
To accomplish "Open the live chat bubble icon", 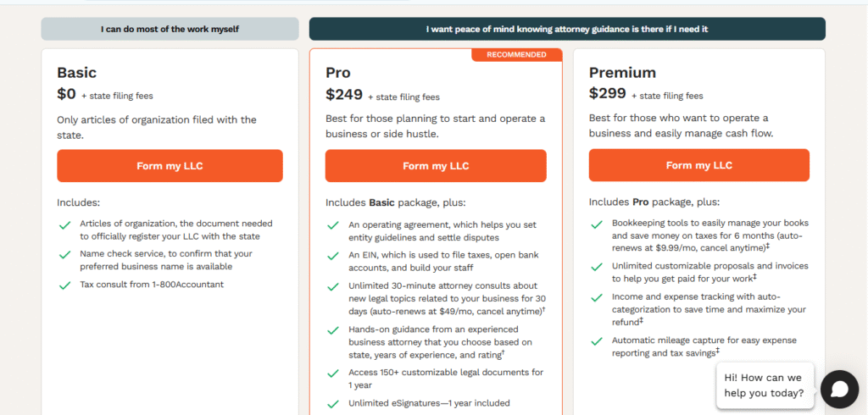I will pyautogui.click(x=839, y=389).
